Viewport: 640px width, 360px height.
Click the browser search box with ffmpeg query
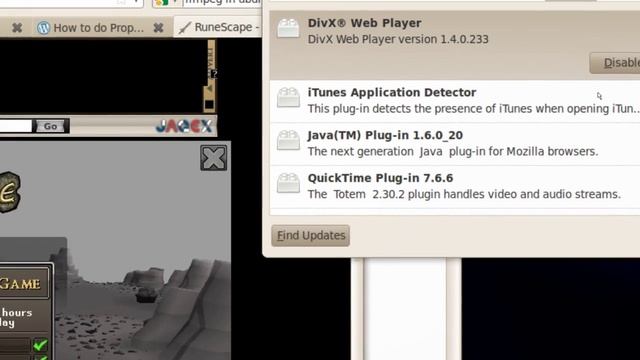222,2
